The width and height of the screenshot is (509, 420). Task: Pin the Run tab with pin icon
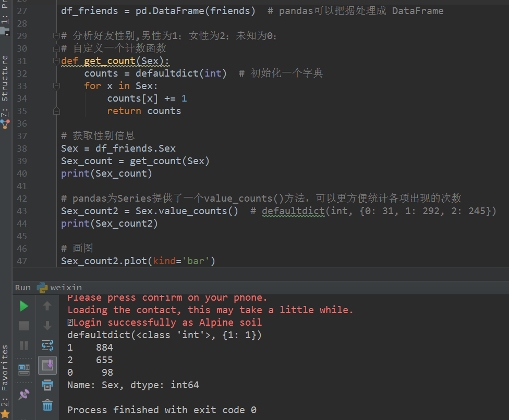coord(24,394)
